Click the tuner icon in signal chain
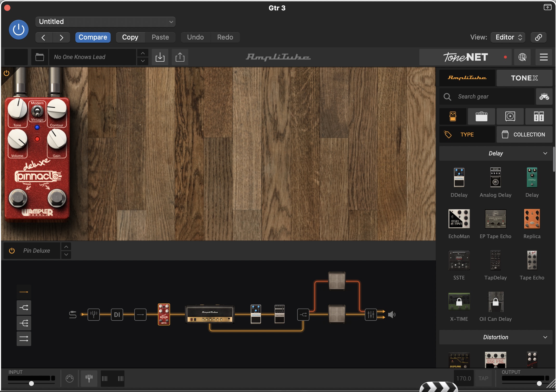The height and width of the screenshot is (392, 556). click(x=94, y=315)
